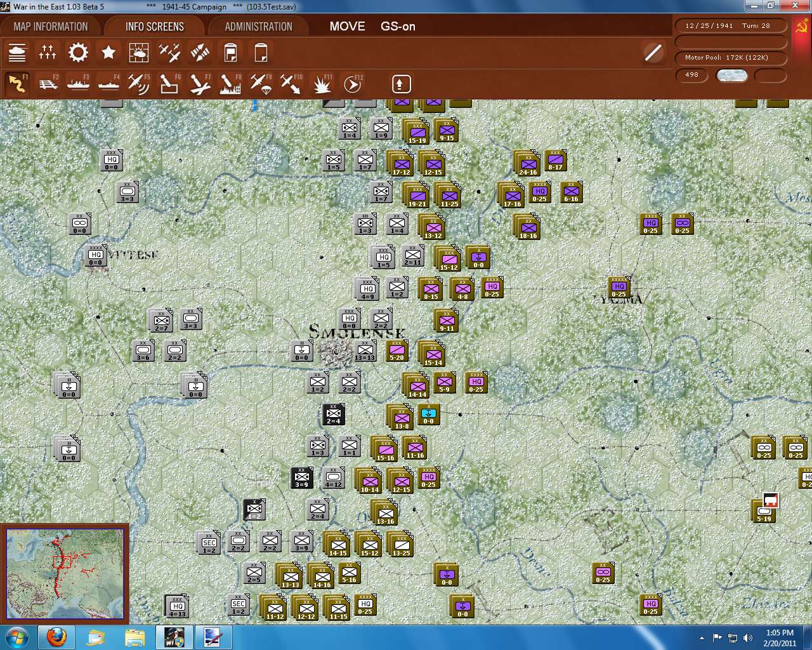Open the report page with flag icon
812x650 pixels.
[230, 53]
